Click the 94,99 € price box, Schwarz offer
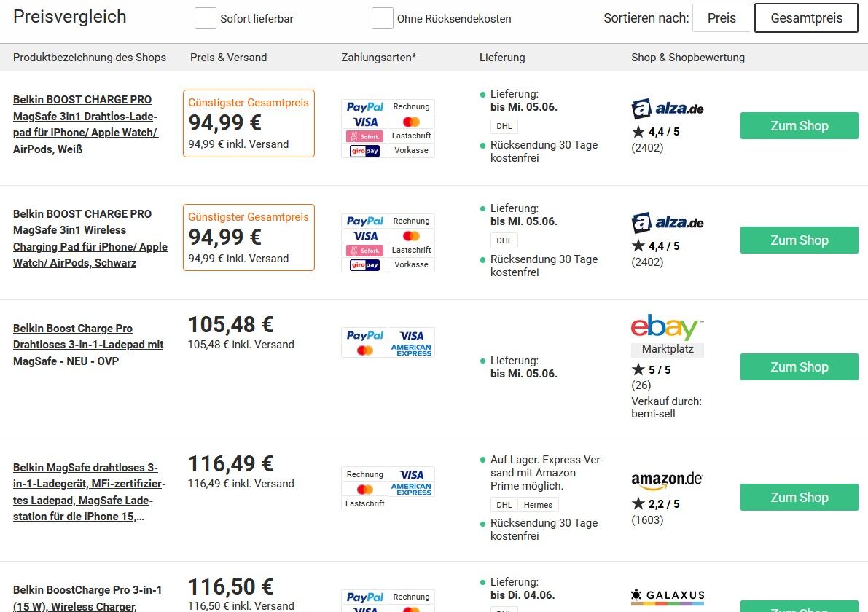Image resolution: width=868 pixels, height=612 pixels. (x=249, y=238)
